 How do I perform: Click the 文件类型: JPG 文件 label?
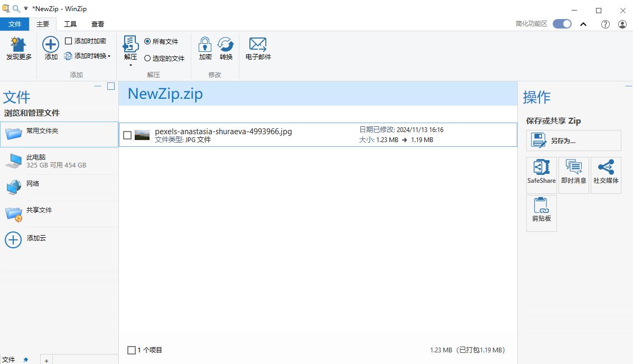pos(183,139)
